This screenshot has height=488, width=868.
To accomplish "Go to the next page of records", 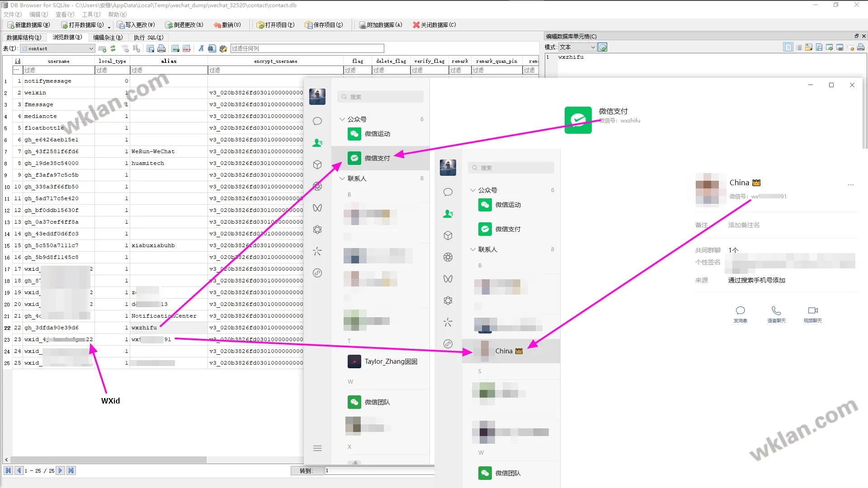I will pyautogui.click(x=60, y=470).
